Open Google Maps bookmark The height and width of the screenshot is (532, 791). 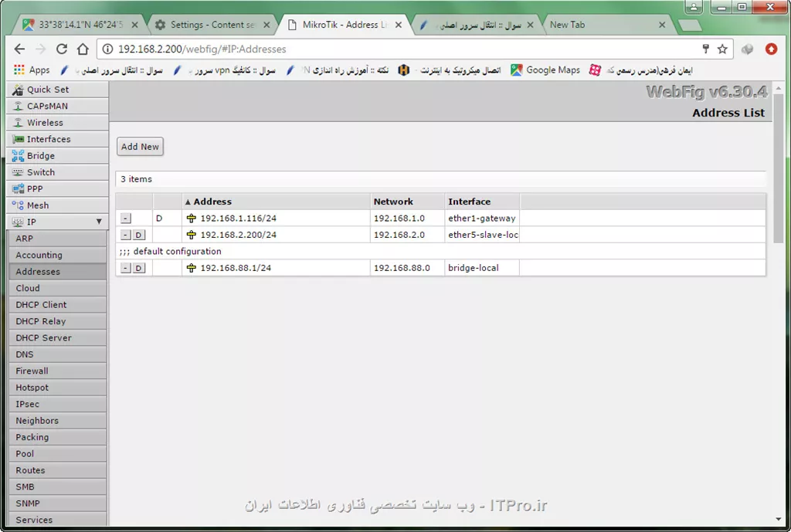(545, 70)
